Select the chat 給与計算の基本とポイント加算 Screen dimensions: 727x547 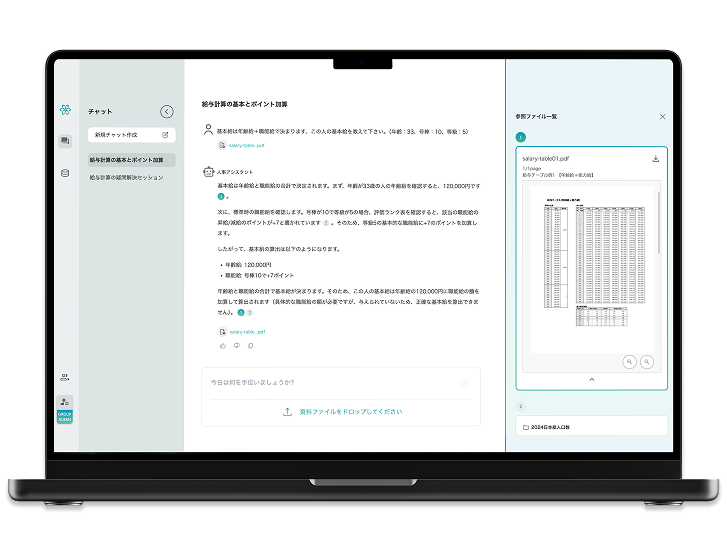tap(132, 160)
